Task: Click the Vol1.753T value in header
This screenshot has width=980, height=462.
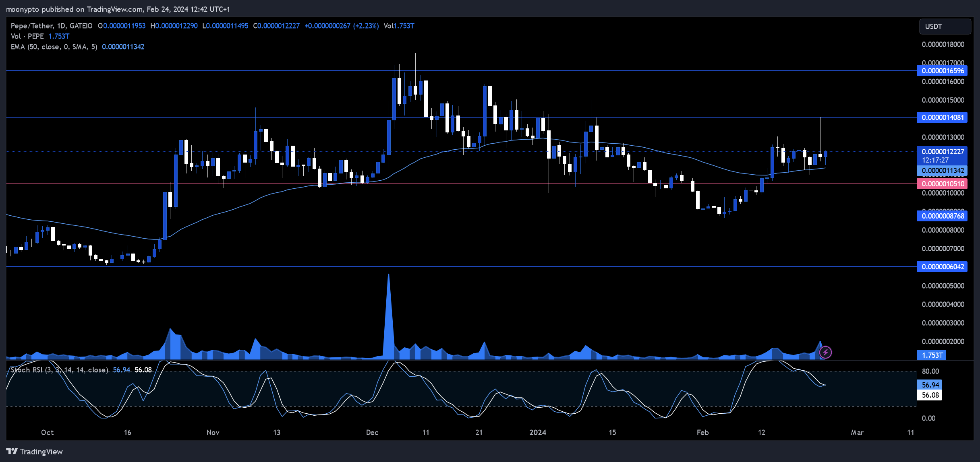Action: pos(399,26)
